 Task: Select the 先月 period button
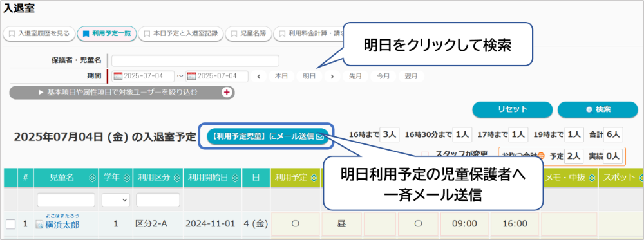355,77
